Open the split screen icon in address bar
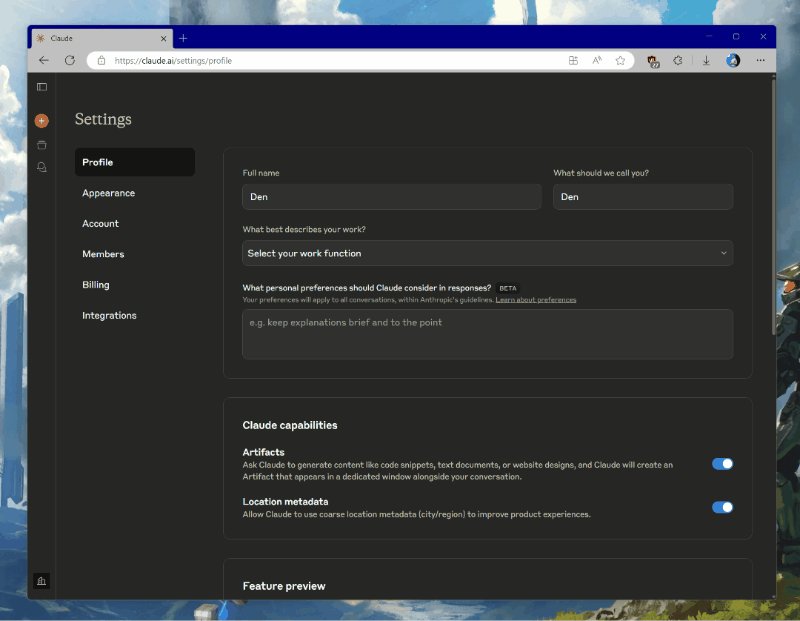Viewport: 800px width, 621px height. click(573, 61)
